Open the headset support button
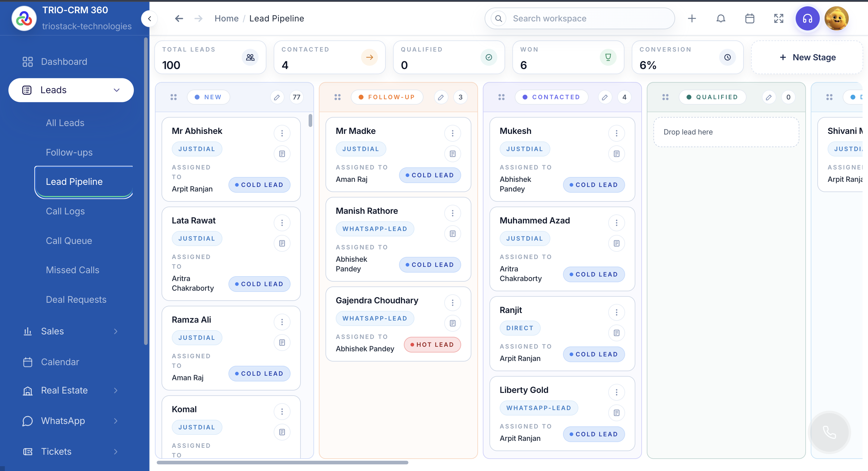This screenshot has width=868, height=471. coord(807,18)
